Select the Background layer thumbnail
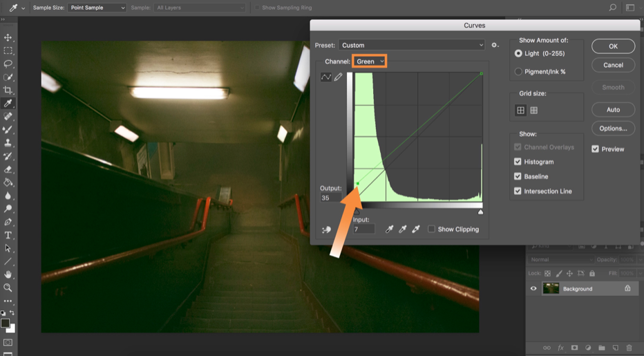The width and height of the screenshot is (644, 356). 551,288
